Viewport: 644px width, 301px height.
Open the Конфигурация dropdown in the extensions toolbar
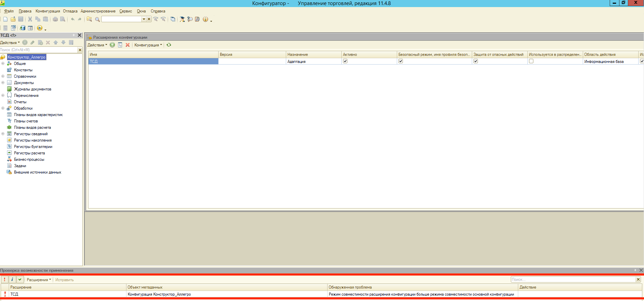(148, 45)
